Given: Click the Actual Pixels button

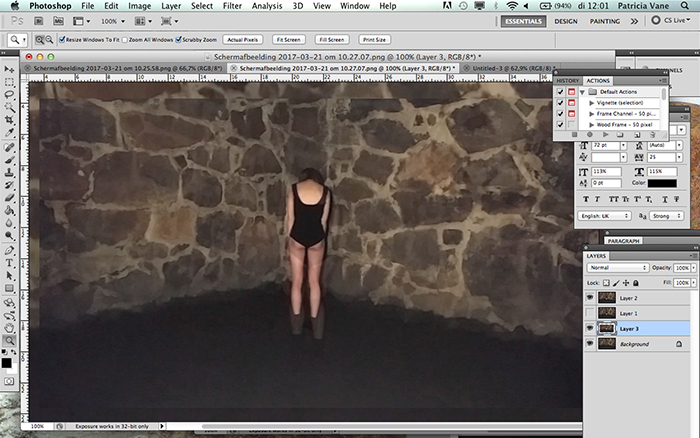Looking at the screenshot, I should (x=242, y=40).
